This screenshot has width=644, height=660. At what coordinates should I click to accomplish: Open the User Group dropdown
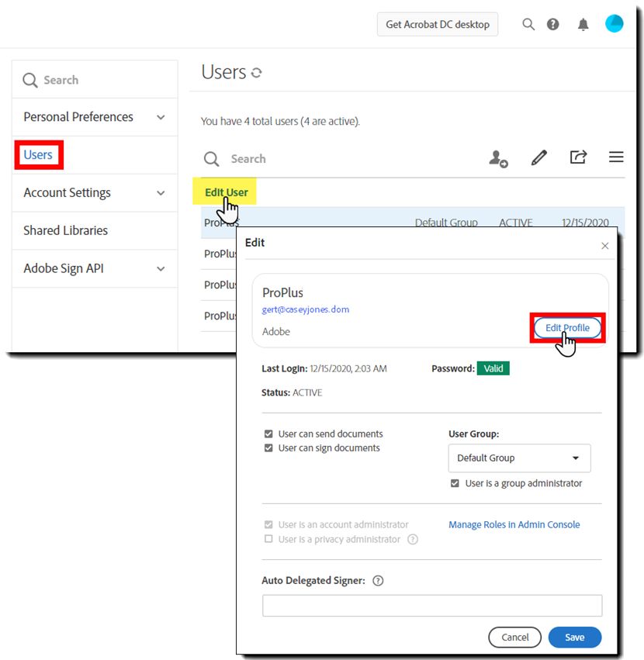click(519, 458)
